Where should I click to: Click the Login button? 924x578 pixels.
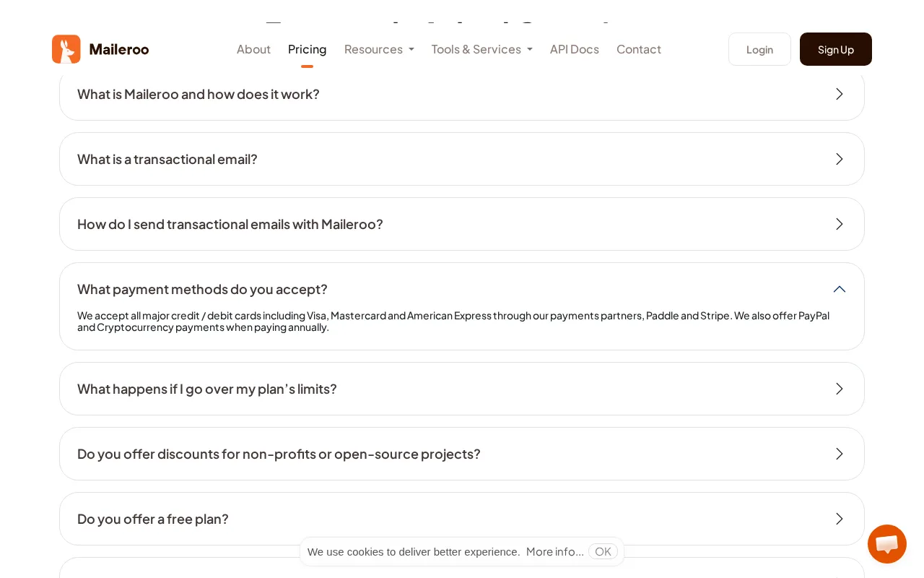759,49
